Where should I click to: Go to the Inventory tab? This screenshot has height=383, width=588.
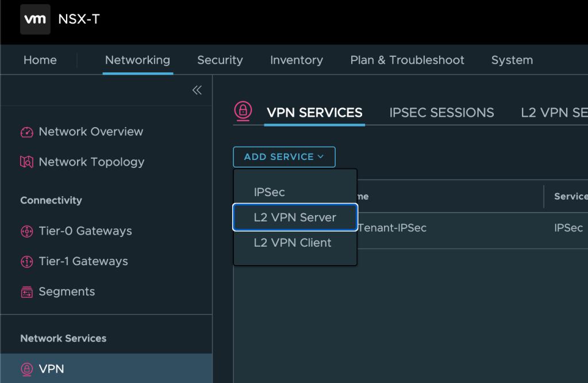point(296,60)
